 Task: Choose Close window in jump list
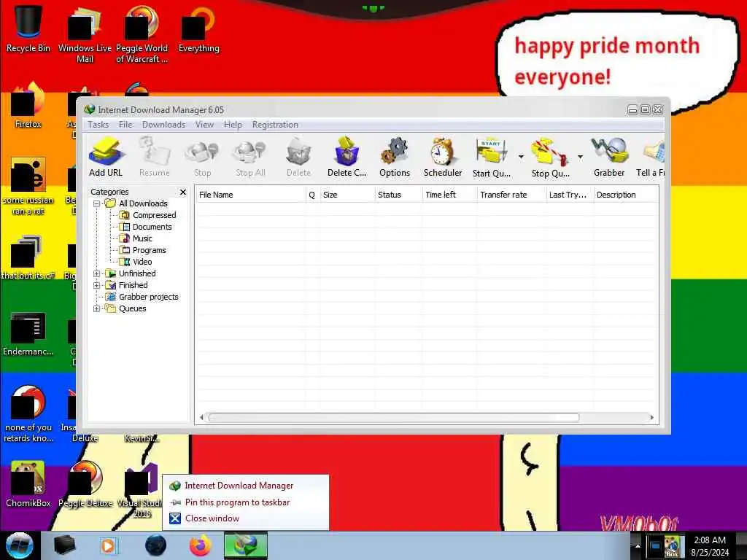pos(245,518)
